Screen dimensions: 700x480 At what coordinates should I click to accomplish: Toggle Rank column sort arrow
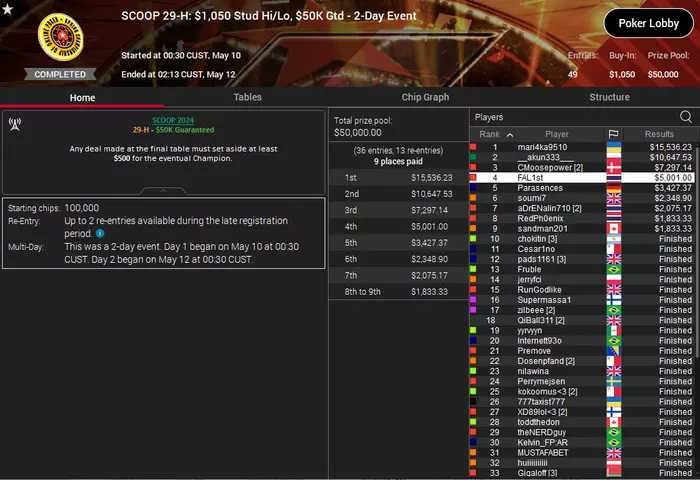pyautogui.click(x=510, y=134)
